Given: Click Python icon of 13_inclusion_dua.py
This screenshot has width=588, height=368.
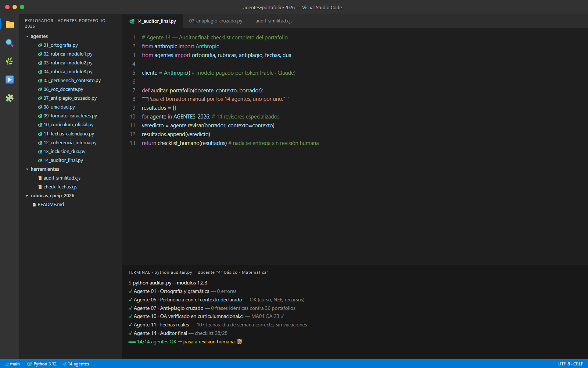Looking at the screenshot, I should (40, 152).
